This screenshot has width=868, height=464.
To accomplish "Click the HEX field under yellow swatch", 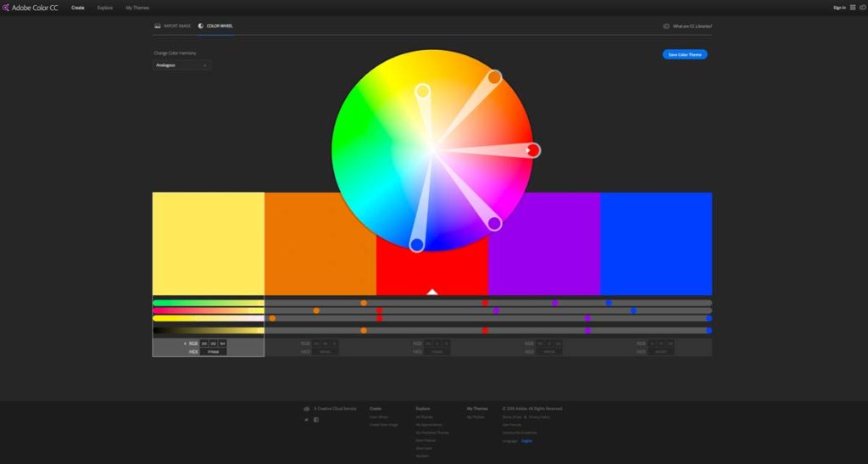I will [x=213, y=351].
